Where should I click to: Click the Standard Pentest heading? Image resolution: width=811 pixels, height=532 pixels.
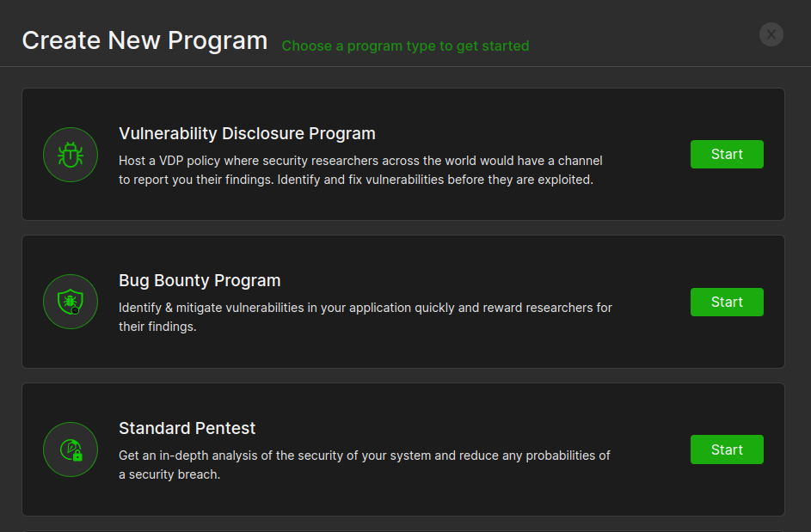tap(187, 428)
